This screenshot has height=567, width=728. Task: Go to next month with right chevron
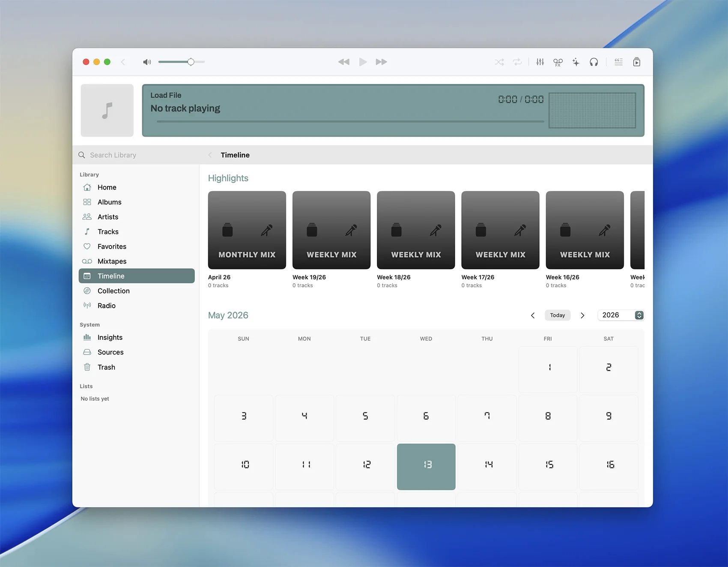(582, 315)
